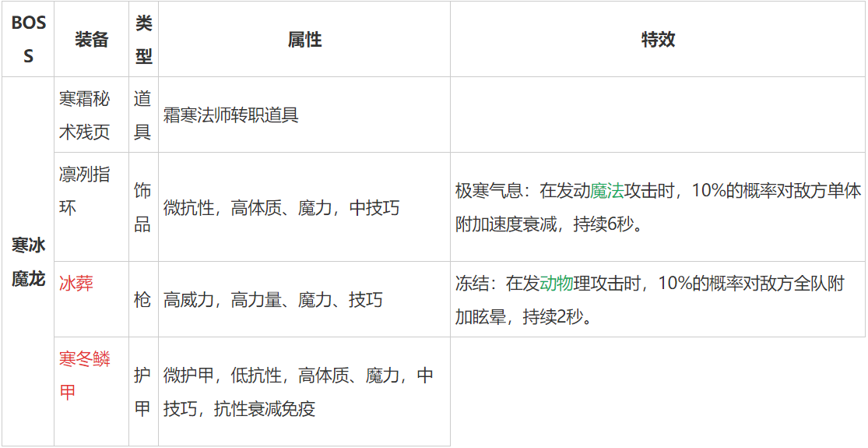The image size is (868, 448).
Task: Click the 特效 column header
Action: click(658, 40)
